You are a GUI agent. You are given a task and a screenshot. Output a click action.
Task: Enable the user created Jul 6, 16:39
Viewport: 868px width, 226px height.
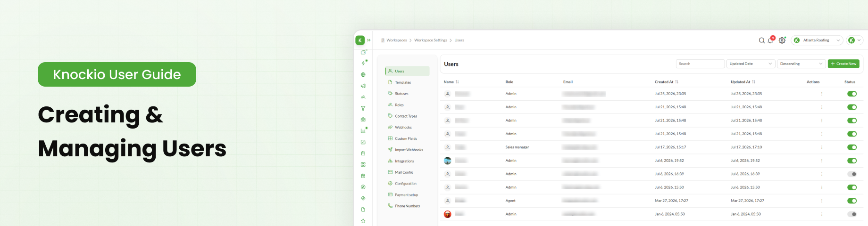pyautogui.click(x=852, y=174)
